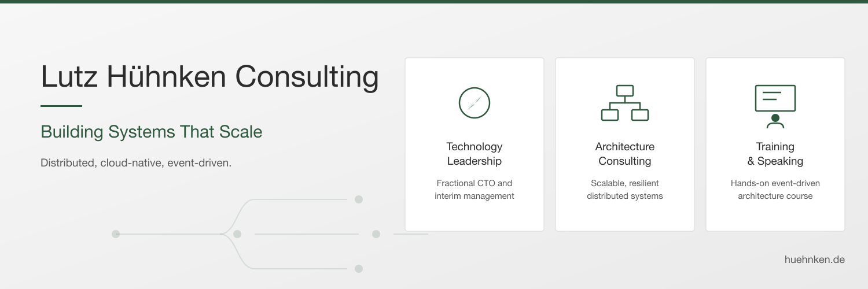This screenshot has width=868, height=289.
Task: Click the dark green top border bar
Action: tap(434, 2)
